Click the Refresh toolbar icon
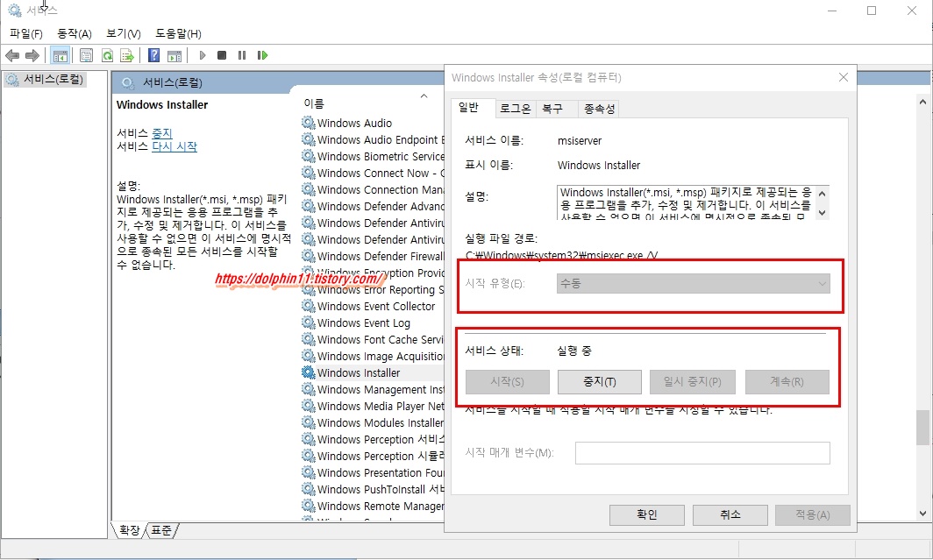Viewport: 933px width, 560px height. [x=107, y=55]
